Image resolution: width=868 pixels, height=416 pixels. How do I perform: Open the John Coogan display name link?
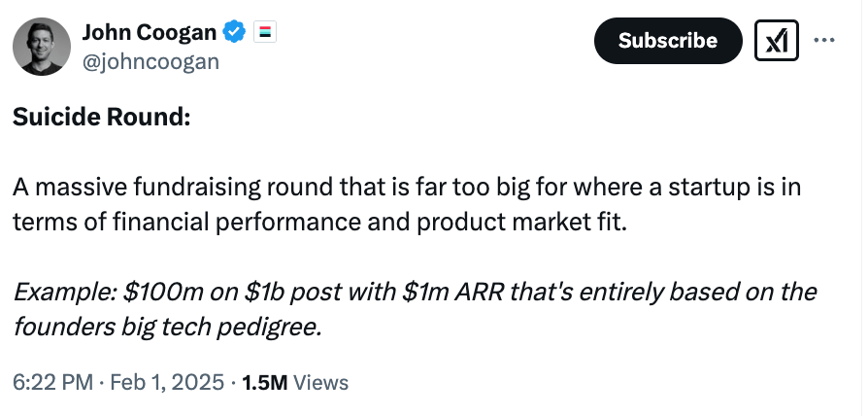150,33
